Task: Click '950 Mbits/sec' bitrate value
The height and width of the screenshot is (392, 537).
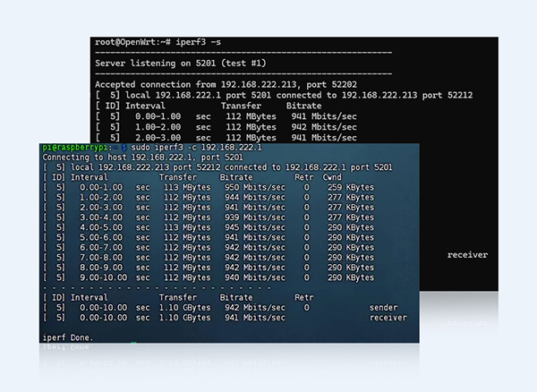Action: [x=254, y=188]
